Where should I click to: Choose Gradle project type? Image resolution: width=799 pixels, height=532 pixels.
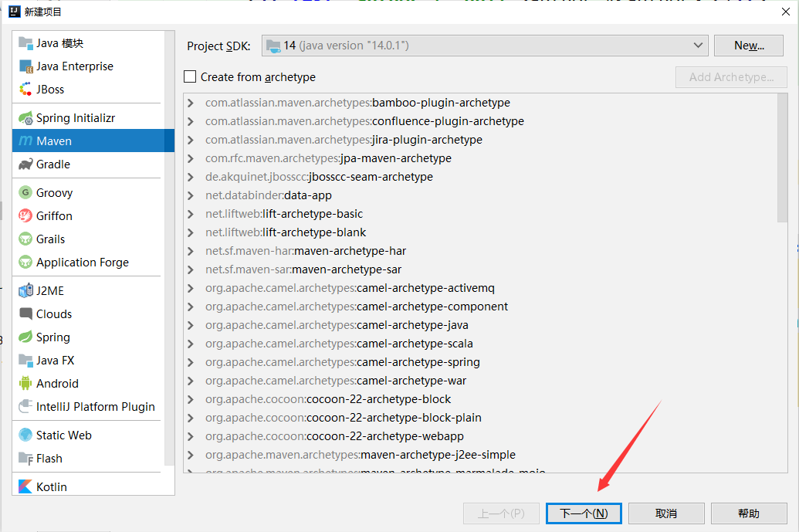[x=88, y=164]
